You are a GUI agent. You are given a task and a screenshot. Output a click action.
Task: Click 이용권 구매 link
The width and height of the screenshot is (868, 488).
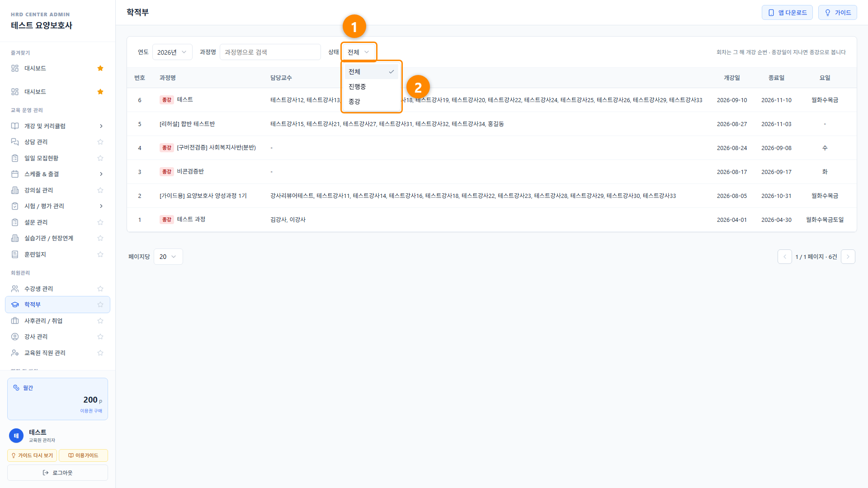tap(91, 411)
